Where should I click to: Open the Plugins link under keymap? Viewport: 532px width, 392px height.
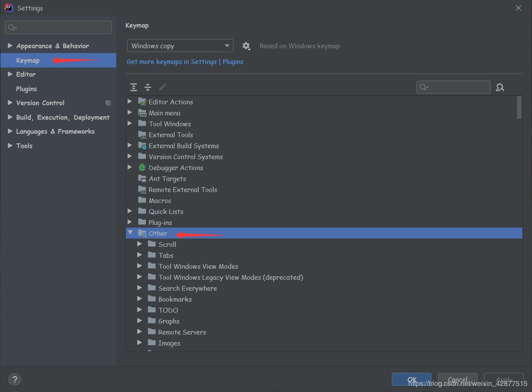pos(233,62)
